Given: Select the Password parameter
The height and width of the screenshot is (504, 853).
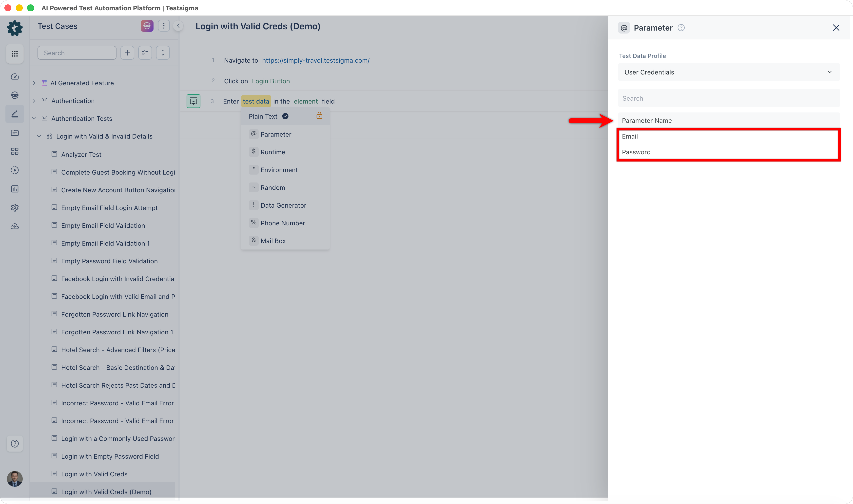Looking at the screenshot, I should click(729, 152).
